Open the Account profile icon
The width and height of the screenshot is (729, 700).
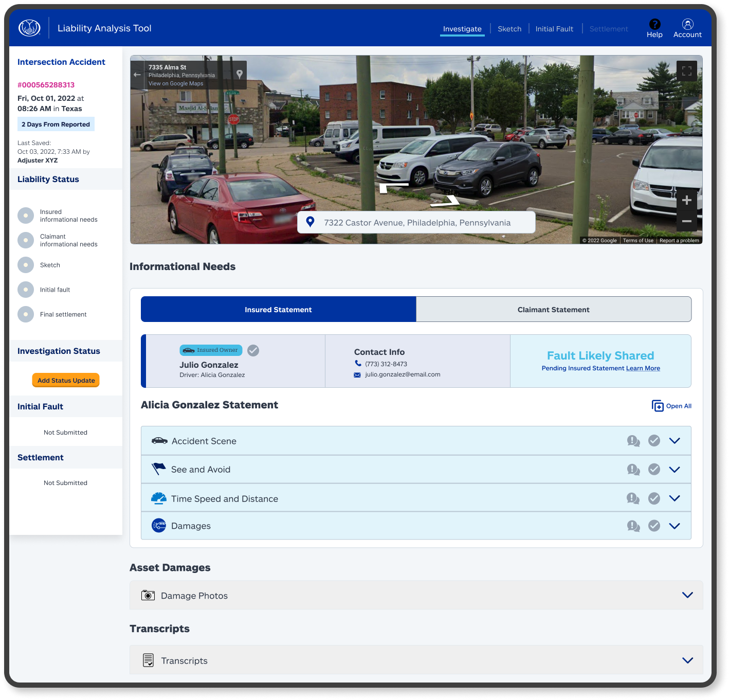(x=687, y=24)
